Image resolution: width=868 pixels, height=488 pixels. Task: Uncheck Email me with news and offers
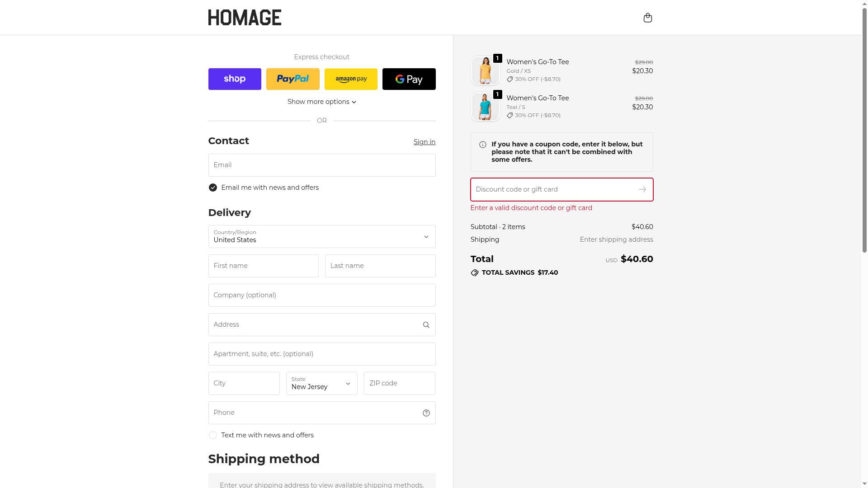(x=213, y=188)
